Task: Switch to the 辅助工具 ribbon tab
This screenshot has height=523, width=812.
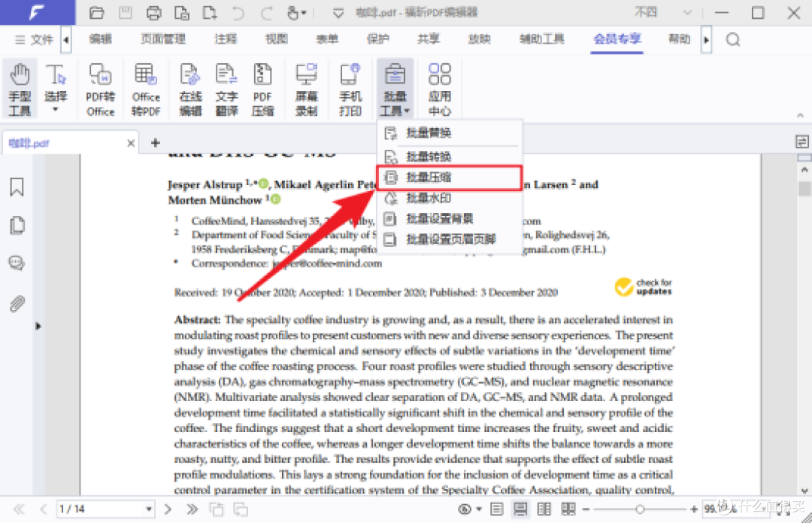Action: [x=541, y=39]
